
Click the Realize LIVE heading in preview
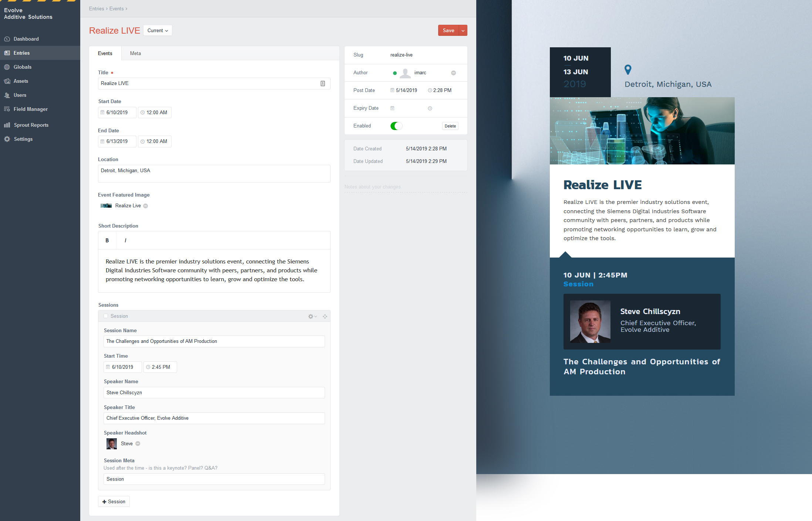[x=602, y=185]
